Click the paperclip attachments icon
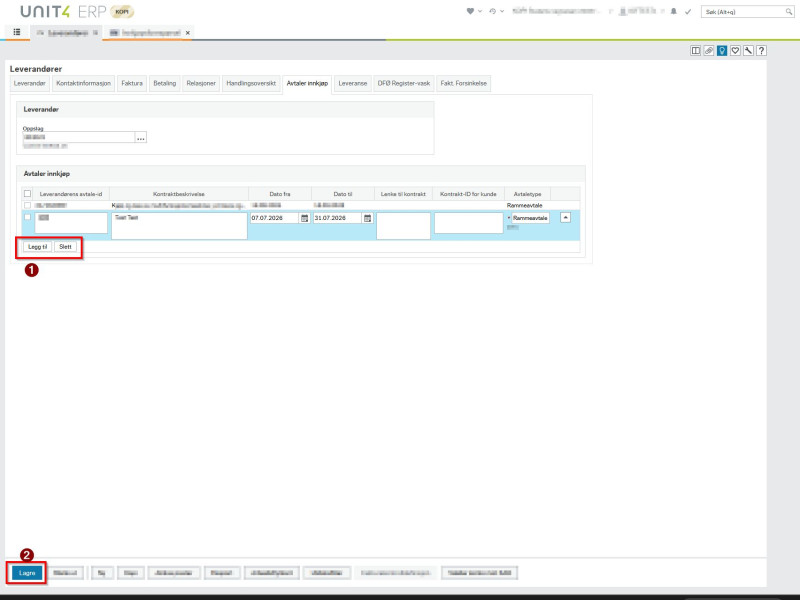Image resolution: width=800 pixels, height=600 pixels. pos(709,51)
